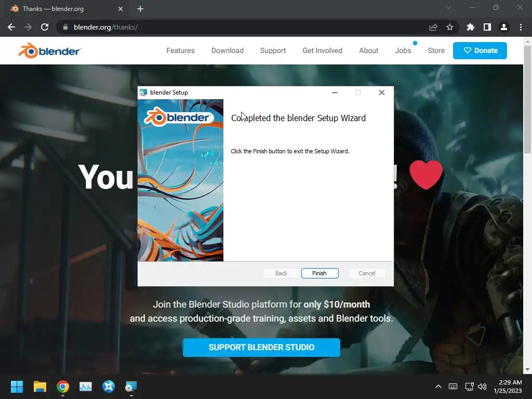Open the Get Involved menu item

322,50
